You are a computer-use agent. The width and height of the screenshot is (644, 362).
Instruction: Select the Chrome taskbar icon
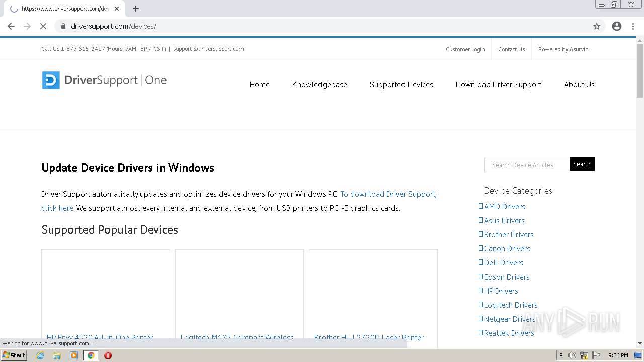click(x=91, y=355)
